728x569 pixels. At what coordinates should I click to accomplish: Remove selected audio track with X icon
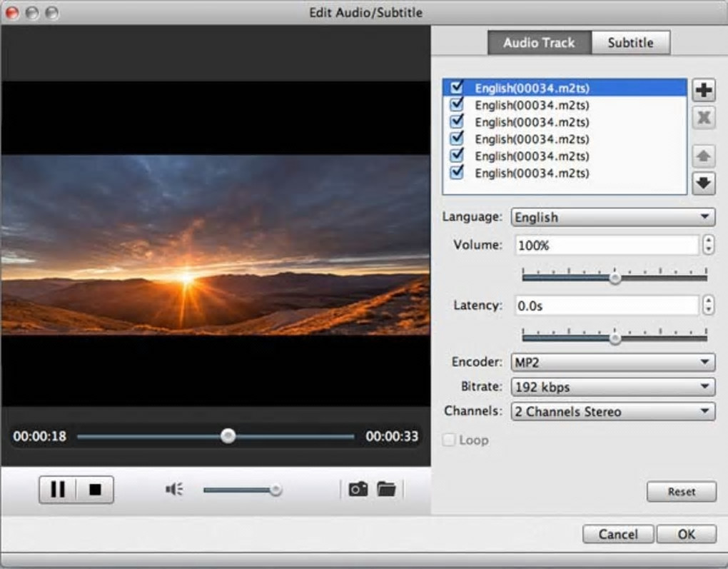(x=704, y=118)
